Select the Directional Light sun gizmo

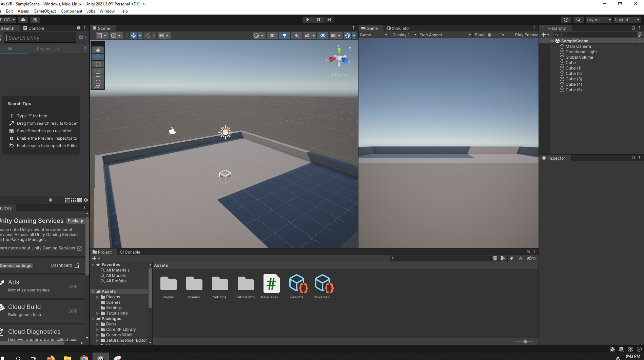tap(226, 132)
